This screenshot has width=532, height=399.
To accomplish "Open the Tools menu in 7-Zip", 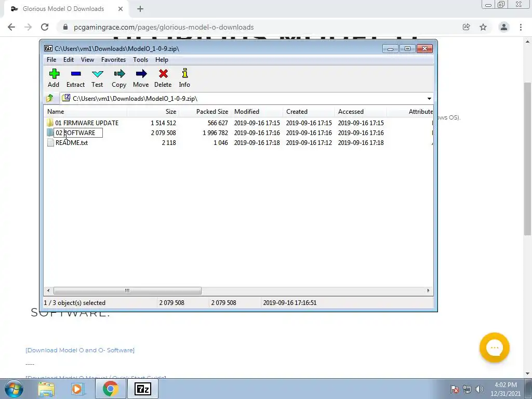I will point(140,60).
